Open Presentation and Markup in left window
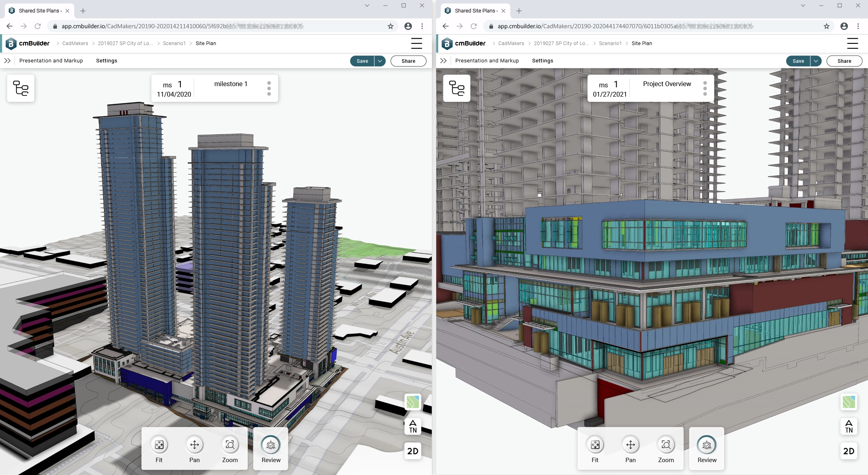868x475 pixels. tap(51, 61)
